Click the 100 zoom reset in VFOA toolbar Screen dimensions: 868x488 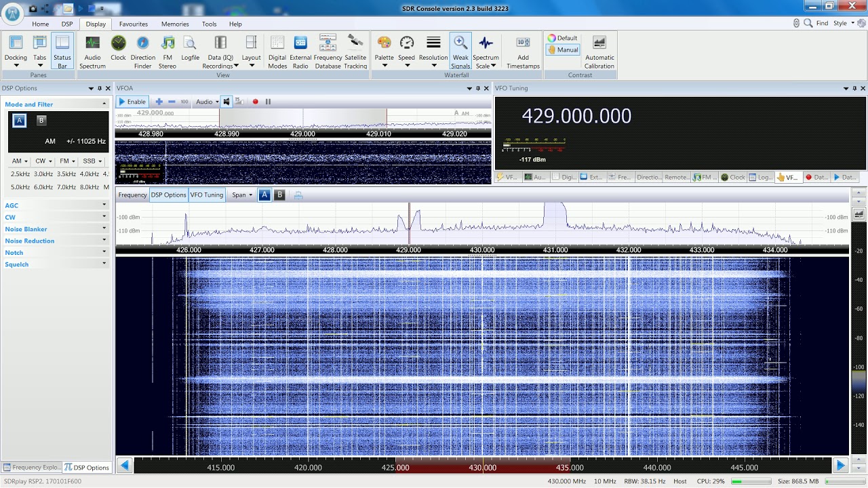pos(184,102)
